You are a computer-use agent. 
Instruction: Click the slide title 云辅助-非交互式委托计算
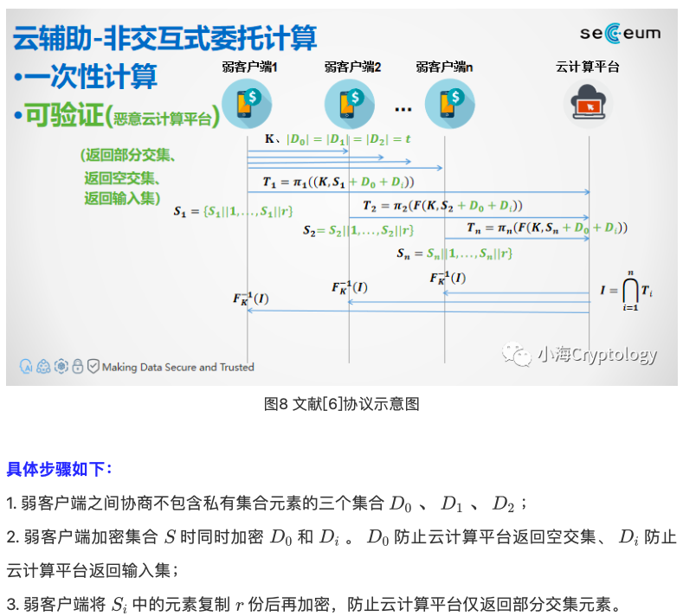click(x=164, y=38)
